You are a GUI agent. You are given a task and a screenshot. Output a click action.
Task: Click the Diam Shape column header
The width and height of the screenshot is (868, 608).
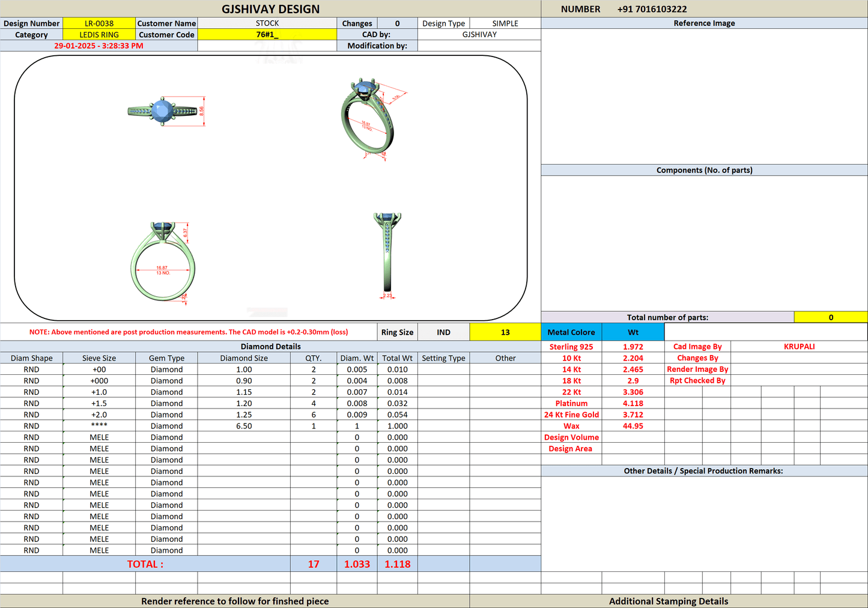32,358
